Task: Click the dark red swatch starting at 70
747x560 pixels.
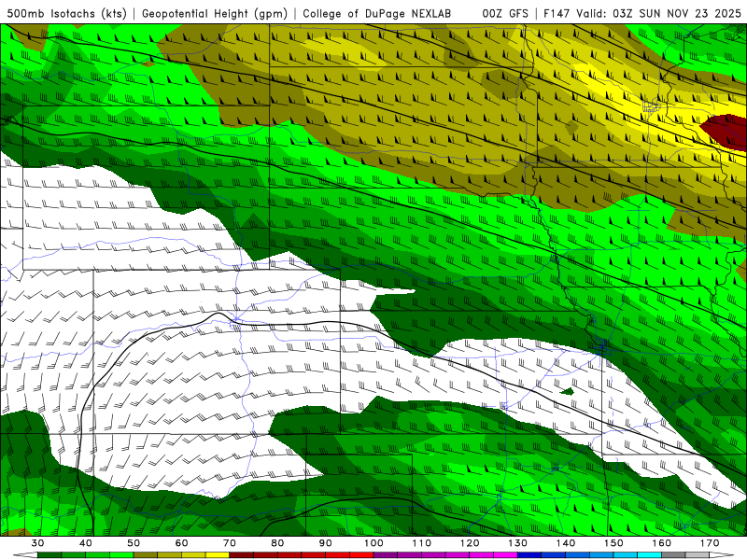Action: click(x=242, y=555)
